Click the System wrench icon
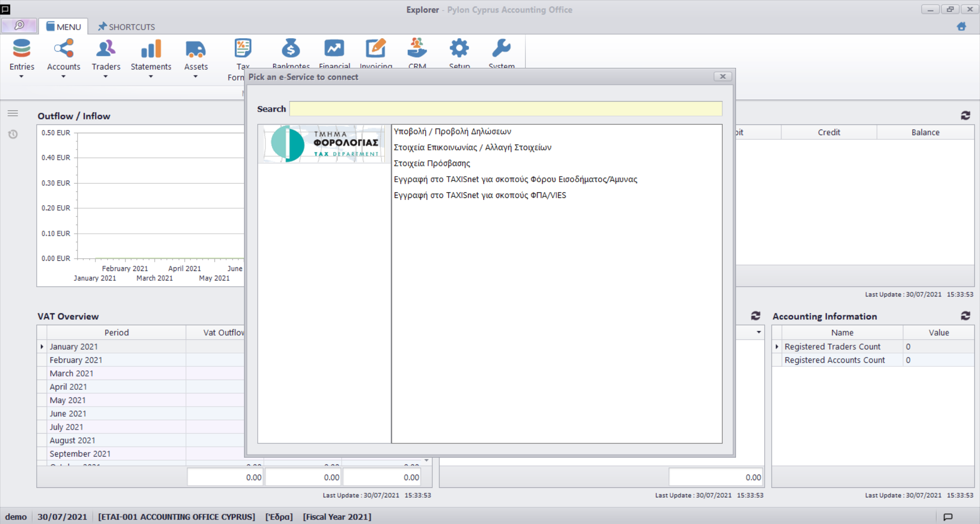This screenshot has width=980, height=524. 501,49
